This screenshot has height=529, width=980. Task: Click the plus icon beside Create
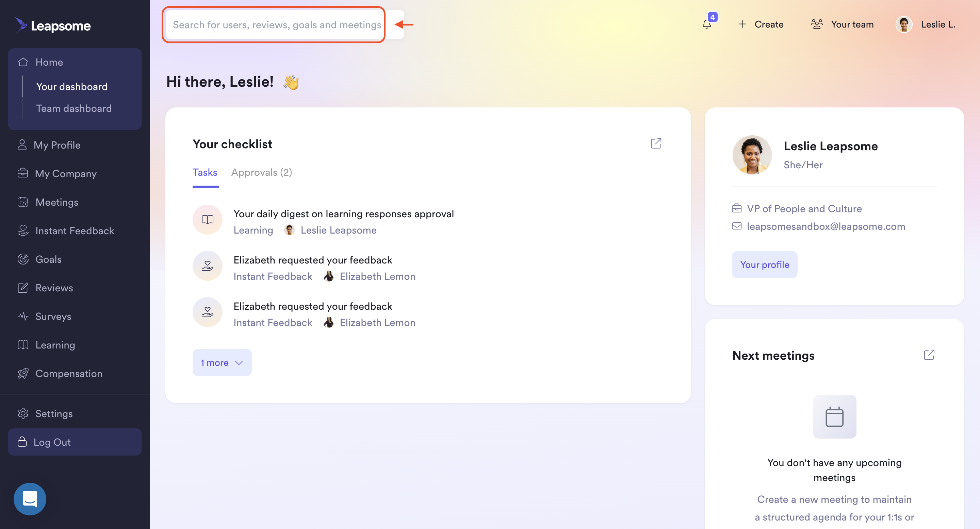[742, 24]
